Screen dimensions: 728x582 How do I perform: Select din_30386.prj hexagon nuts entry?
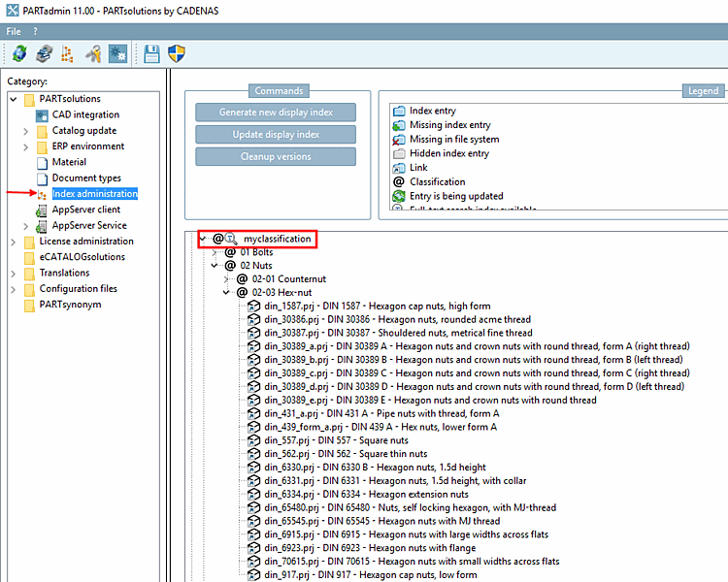[397, 319]
